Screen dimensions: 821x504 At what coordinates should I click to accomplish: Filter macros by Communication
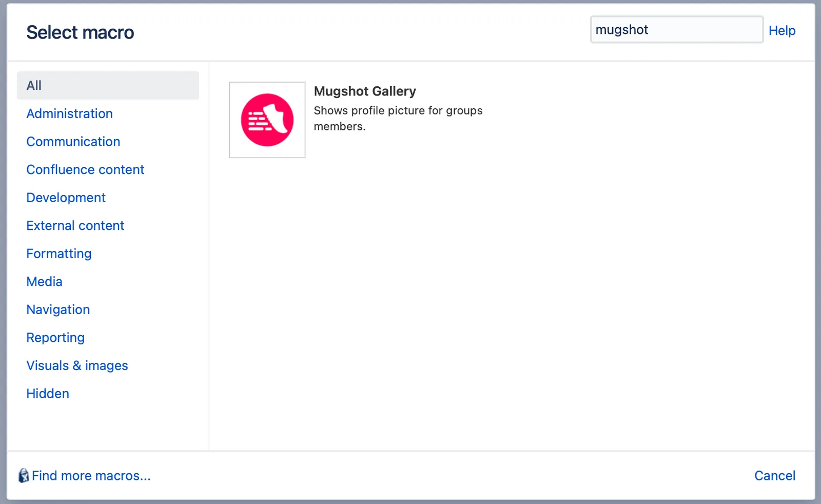click(x=73, y=142)
